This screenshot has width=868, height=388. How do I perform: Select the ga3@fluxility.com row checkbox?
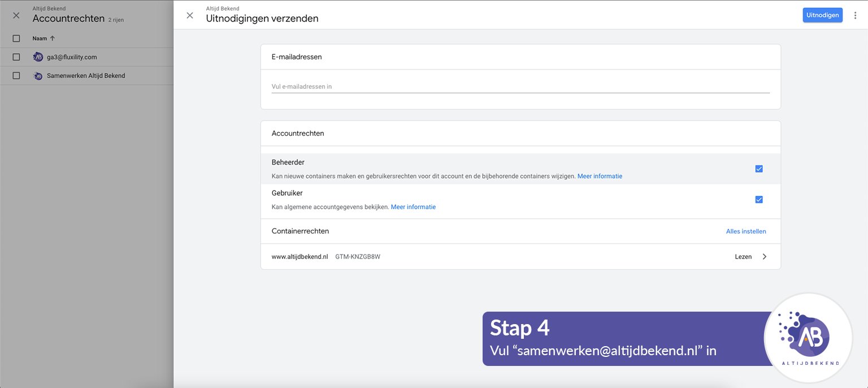[x=16, y=57]
